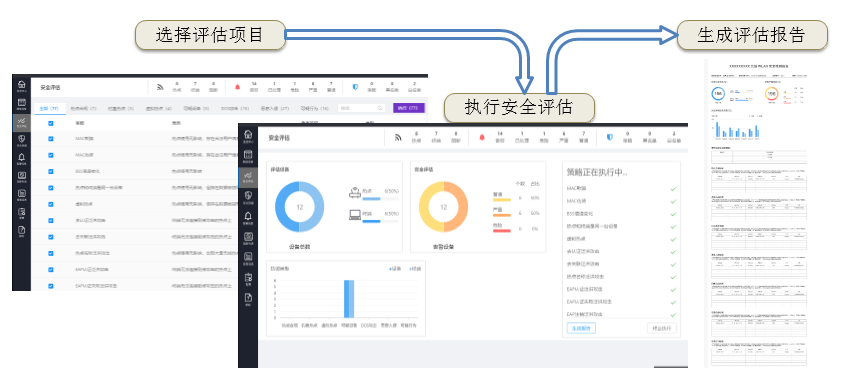Select the DOS attack tab in the tab bar
844x380 pixels.
click(x=235, y=108)
